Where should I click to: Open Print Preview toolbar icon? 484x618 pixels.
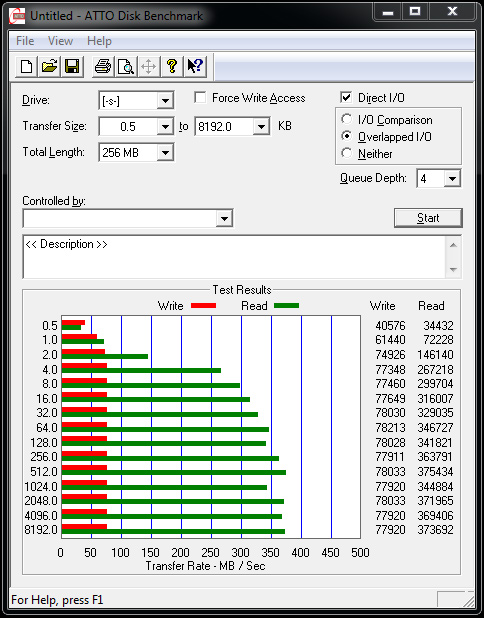tap(126, 66)
